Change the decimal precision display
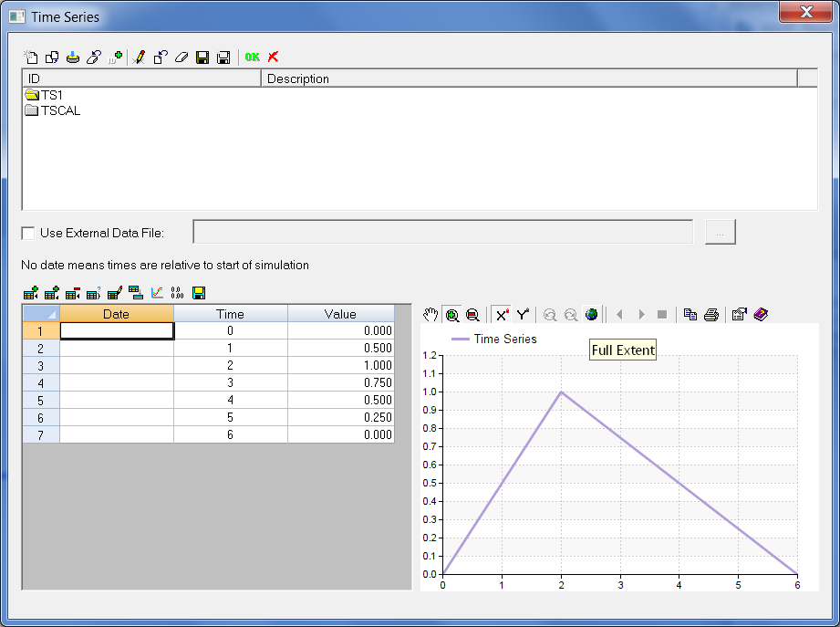 (x=176, y=293)
